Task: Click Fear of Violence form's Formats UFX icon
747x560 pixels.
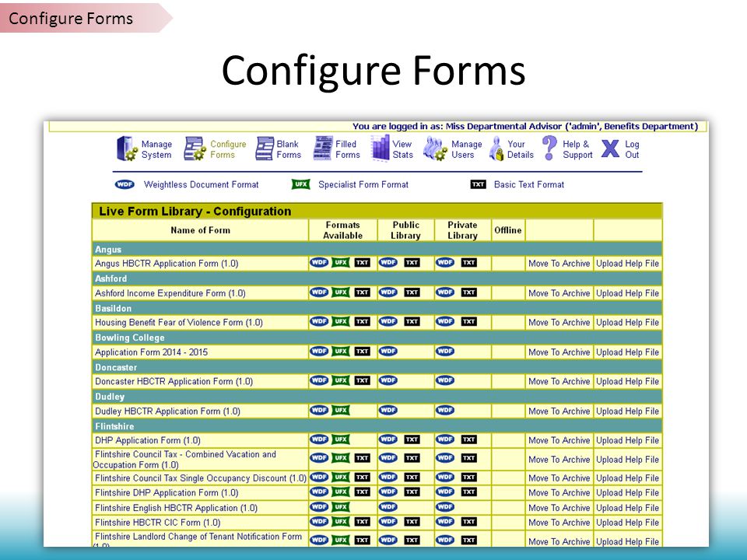Action: click(341, 321)
